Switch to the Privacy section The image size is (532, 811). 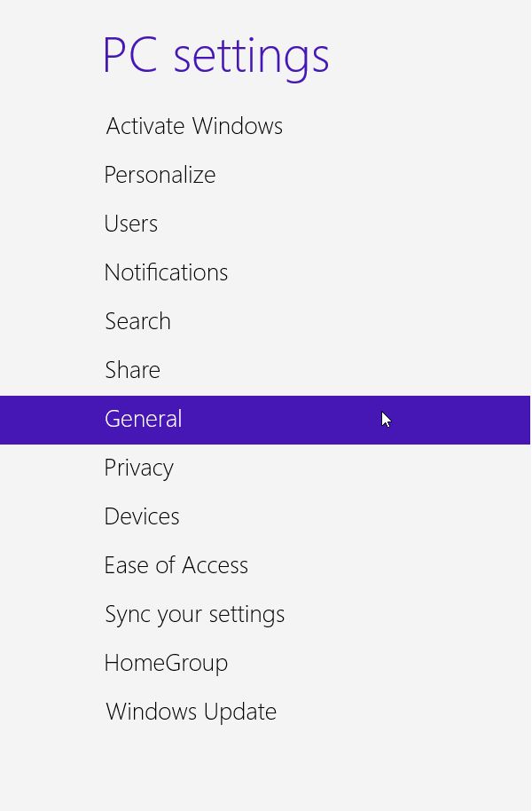138,468
